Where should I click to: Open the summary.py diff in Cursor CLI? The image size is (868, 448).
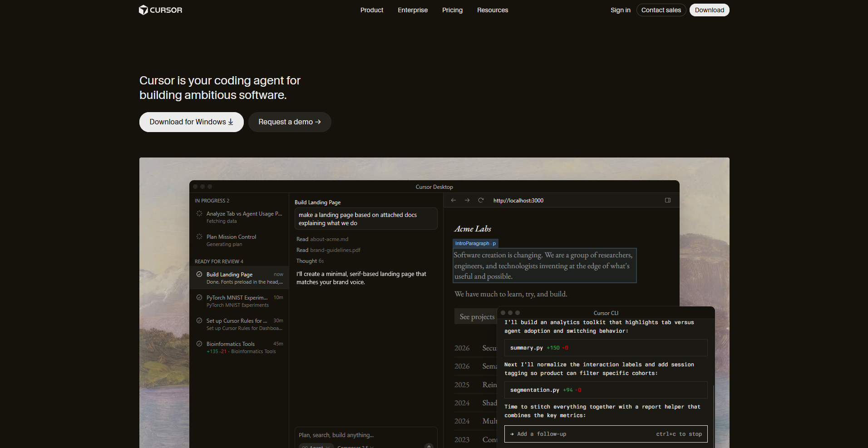(x=606, y=348)
